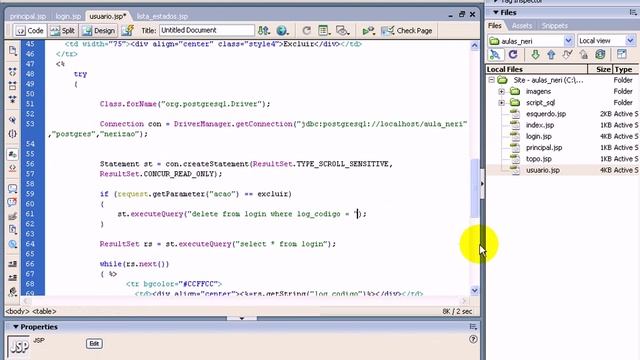The image size is (640, 360).
Task: Click Expand to show local and remote sites icon
Action: pyautogui.click(x=622, y=54)
